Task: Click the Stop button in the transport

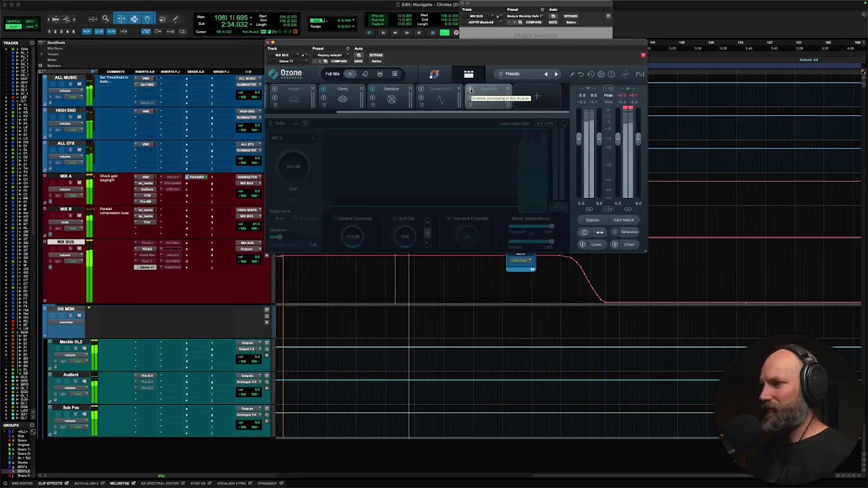Action: click(x=433, y=33)
